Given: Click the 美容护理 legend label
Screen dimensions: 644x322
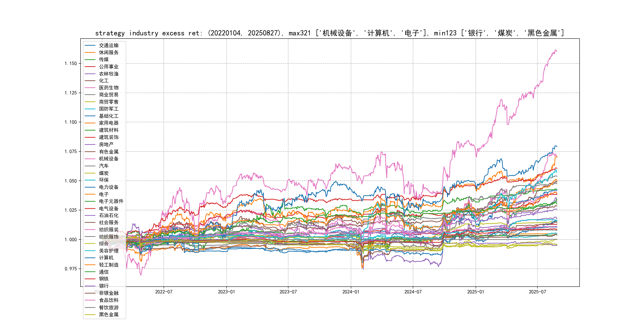Looking at the screenshot, I should [x=109, y=251].
